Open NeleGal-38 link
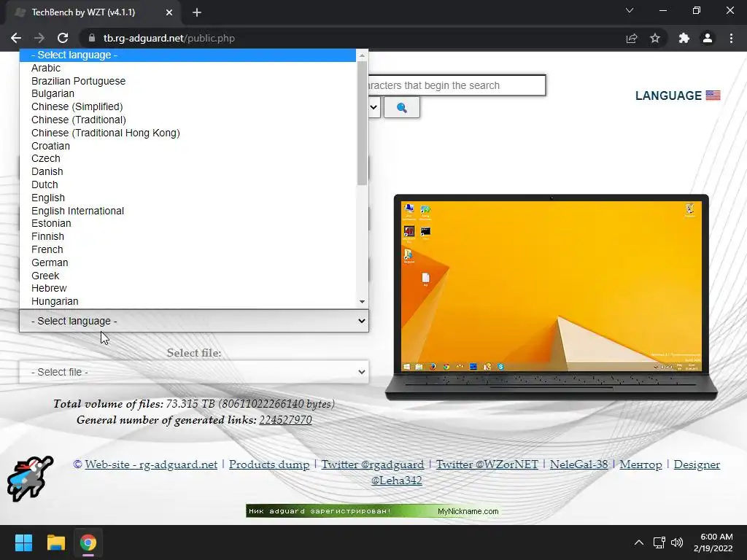 (x=578, y=464)
